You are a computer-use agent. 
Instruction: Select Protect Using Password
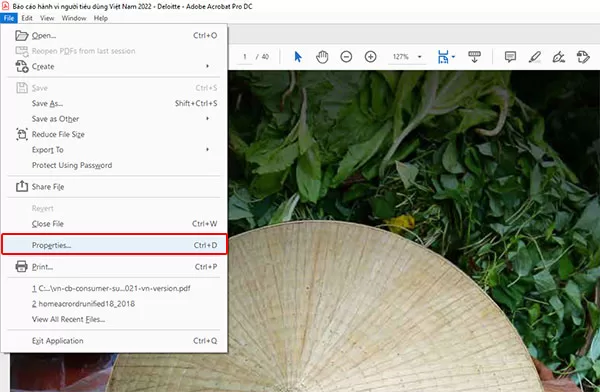point(114,165)
